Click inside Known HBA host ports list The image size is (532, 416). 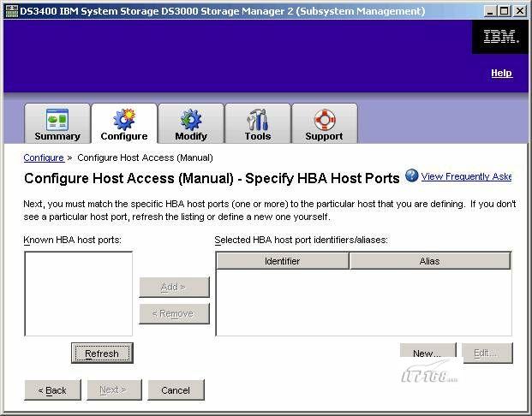pos(78,294)
